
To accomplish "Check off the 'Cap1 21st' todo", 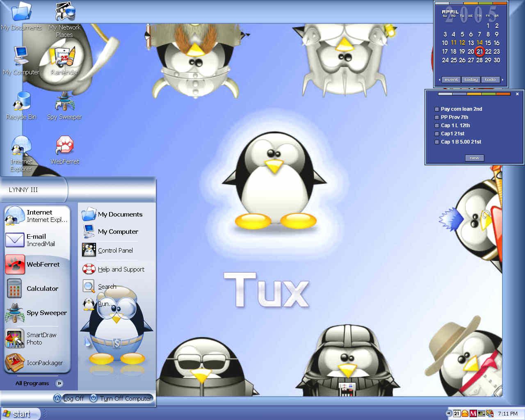I will (437, 134).
